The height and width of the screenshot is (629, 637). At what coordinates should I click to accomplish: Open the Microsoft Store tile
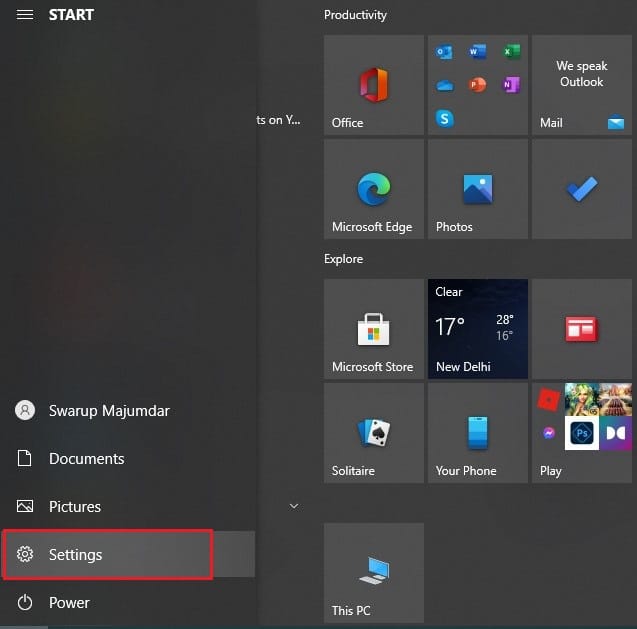pyautogui.click(x=374, y=329)
